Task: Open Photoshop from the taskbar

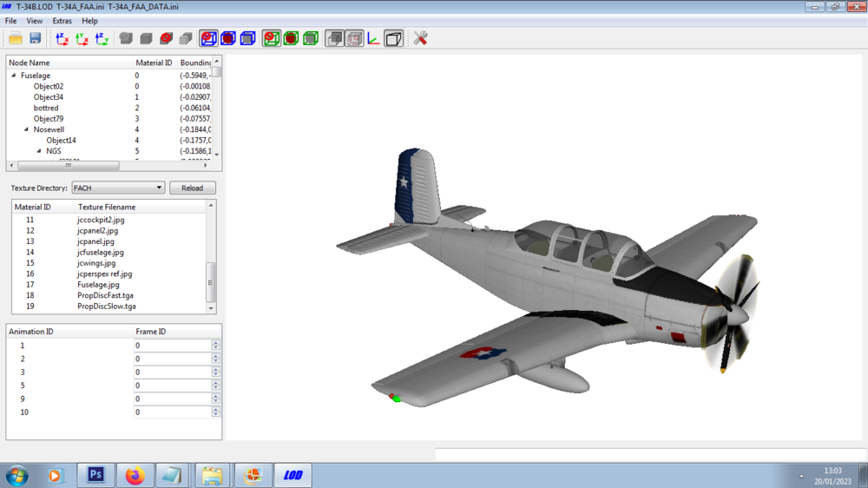Action: [95, 475]
